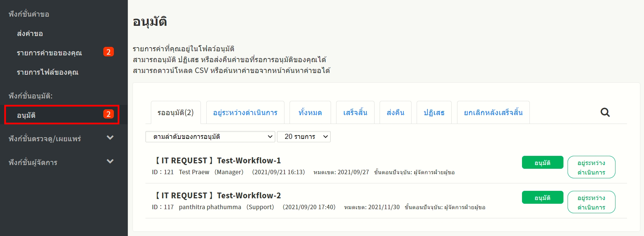Click the search magnifier icon
644x236 pixels.
605,112
